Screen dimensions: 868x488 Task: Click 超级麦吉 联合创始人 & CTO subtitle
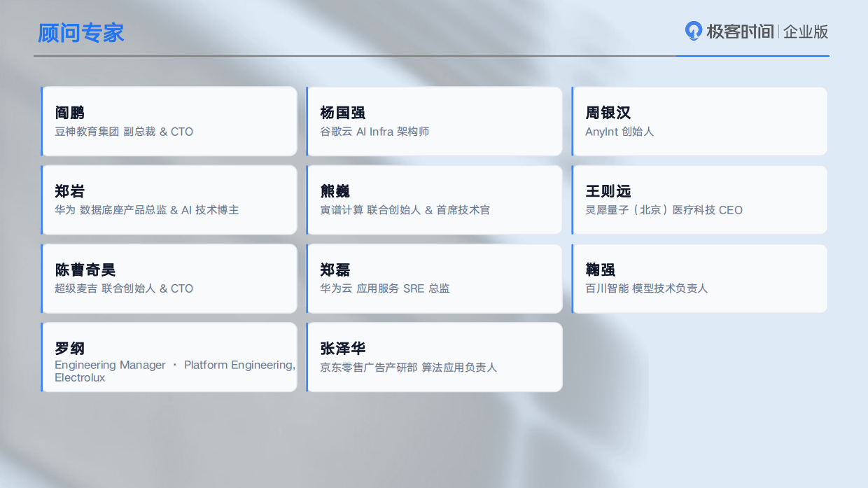coord(124,288)
